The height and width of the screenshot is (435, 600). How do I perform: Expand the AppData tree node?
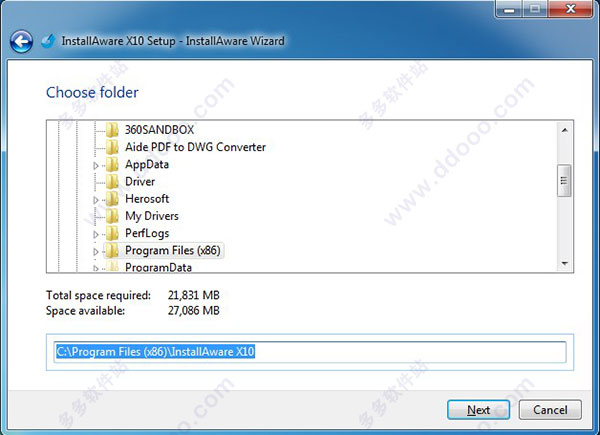tap(96, 166)
